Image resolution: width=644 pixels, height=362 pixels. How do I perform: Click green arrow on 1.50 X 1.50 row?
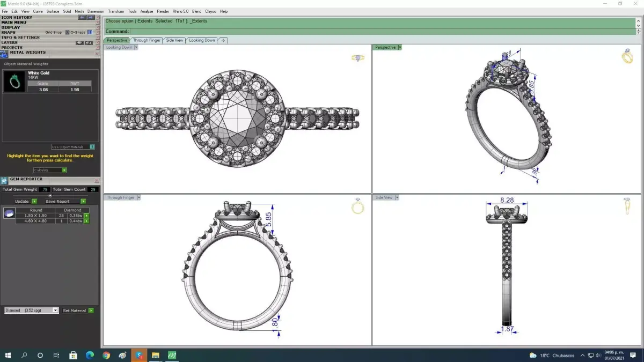tap(86, 216)
